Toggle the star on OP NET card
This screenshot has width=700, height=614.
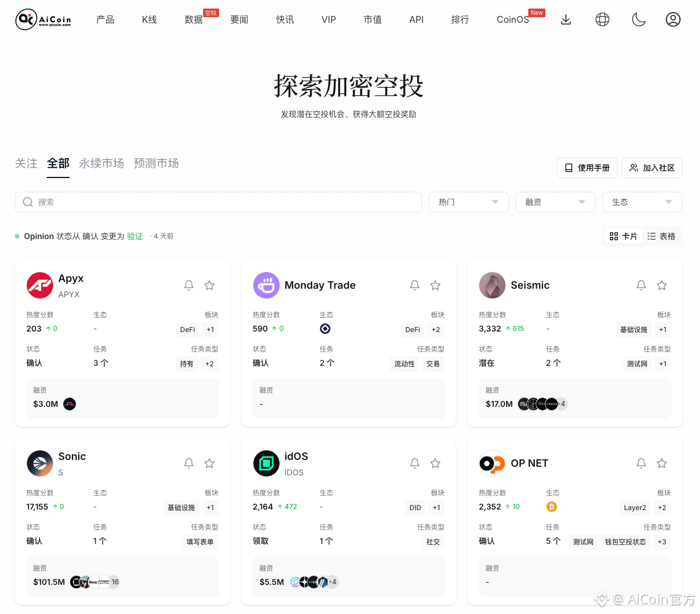coord(662,463)
